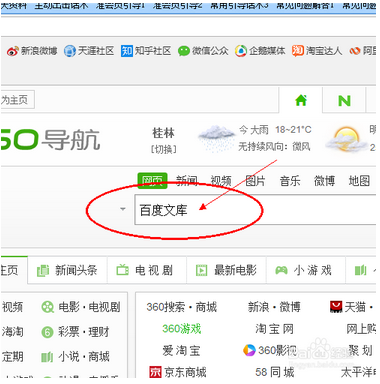
Task: Click the [切换] city switch link
Action: 163,149
